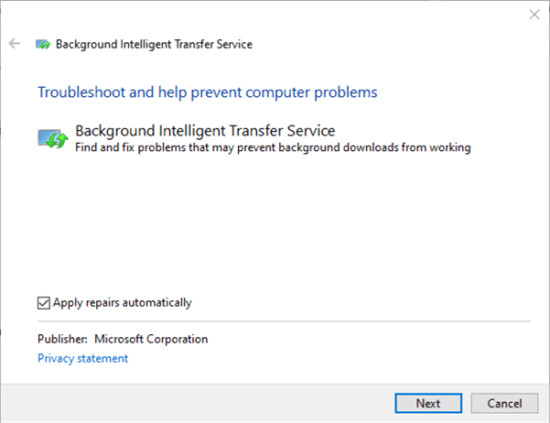Viewport: 550px width, 423px height.
Task: Close the troubleshooter dialog with the X
Action: coord(534,14)
